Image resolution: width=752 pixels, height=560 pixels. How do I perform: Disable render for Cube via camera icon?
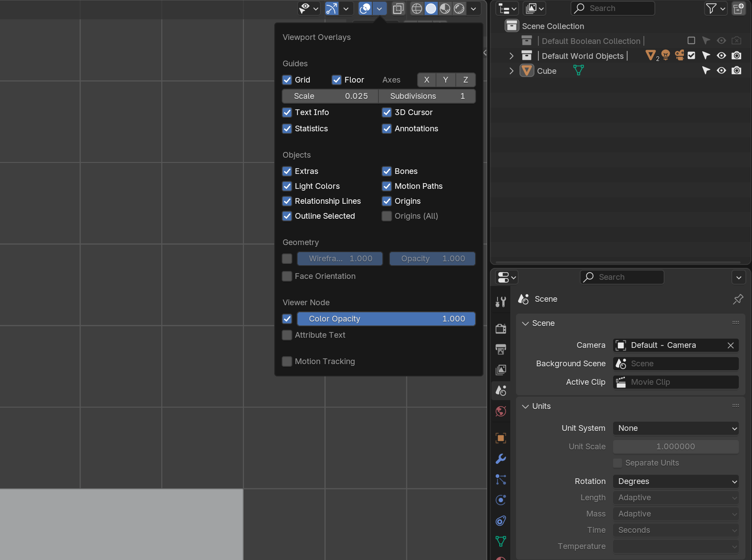[737, 70]
